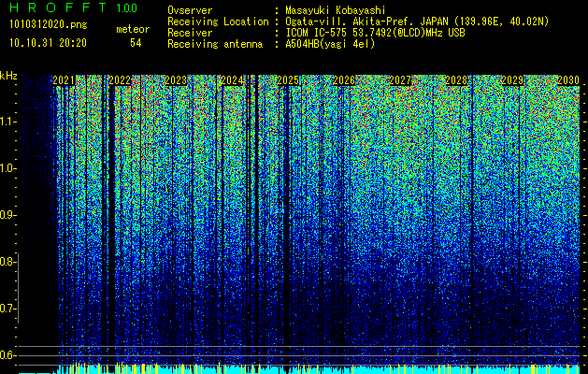
Task: Click the A504HB(yagi 4el) antenna text
Action: pos(330,44)
